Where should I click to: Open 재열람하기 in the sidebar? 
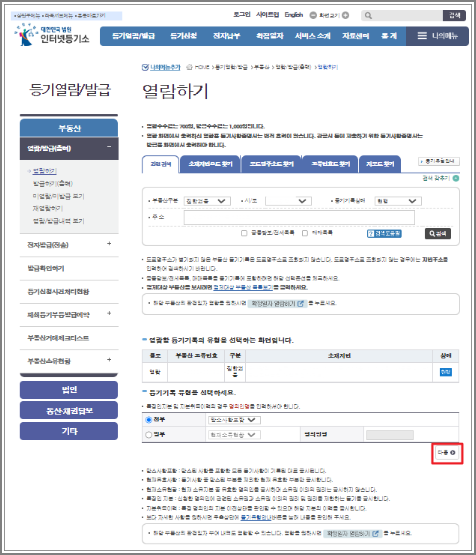pyautogui.click(x=48, y=208)
